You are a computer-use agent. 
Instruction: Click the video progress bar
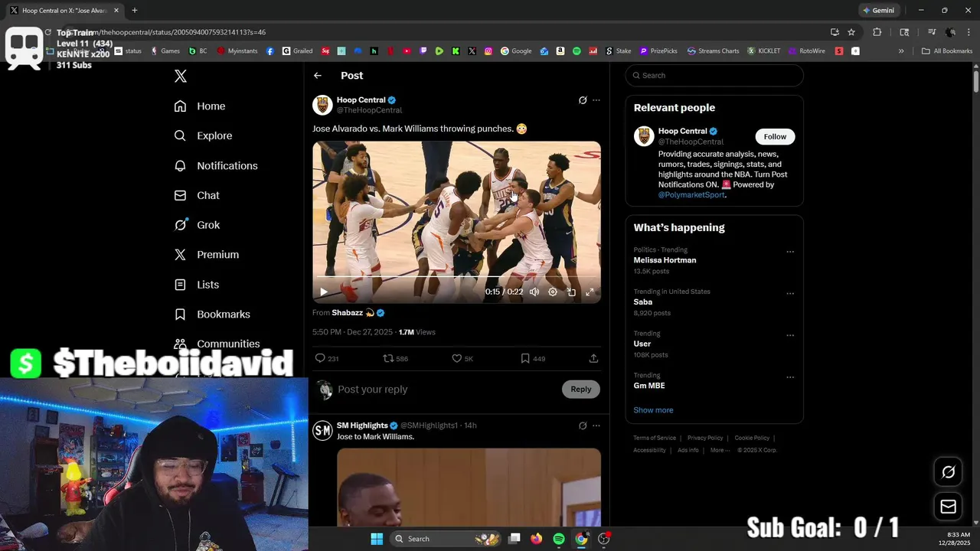(x=456, y=276)
